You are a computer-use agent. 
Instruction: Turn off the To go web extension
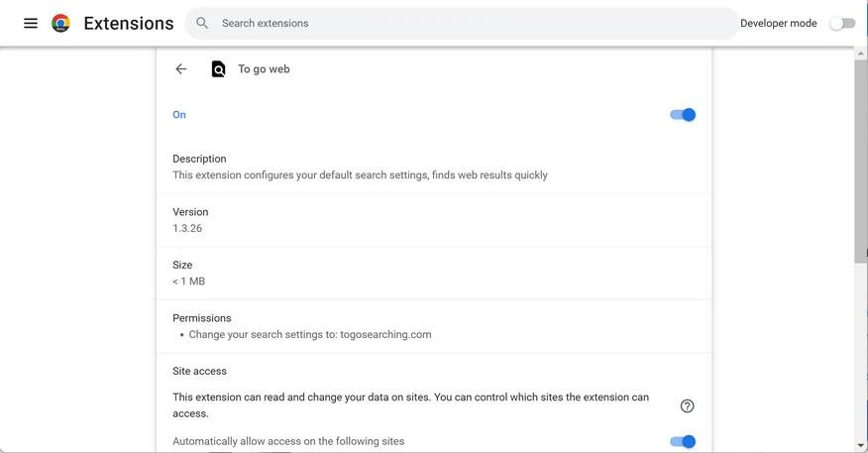click(683, 115)
